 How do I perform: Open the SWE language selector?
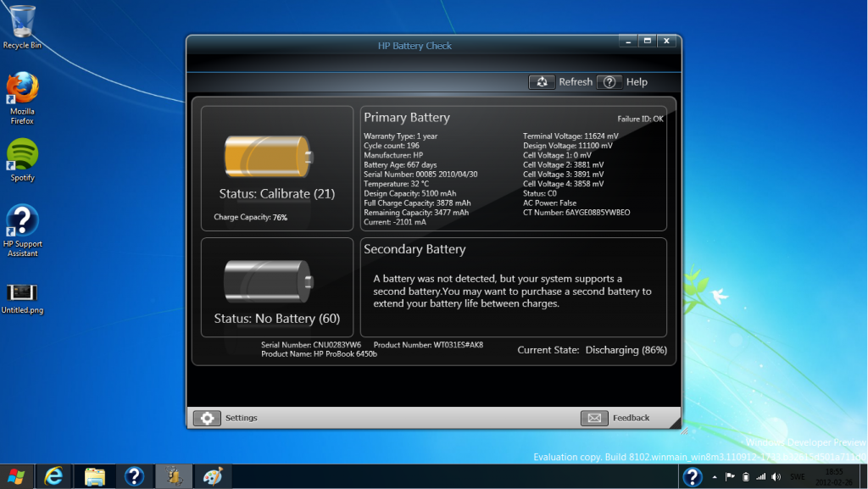(x=798, y=476)
